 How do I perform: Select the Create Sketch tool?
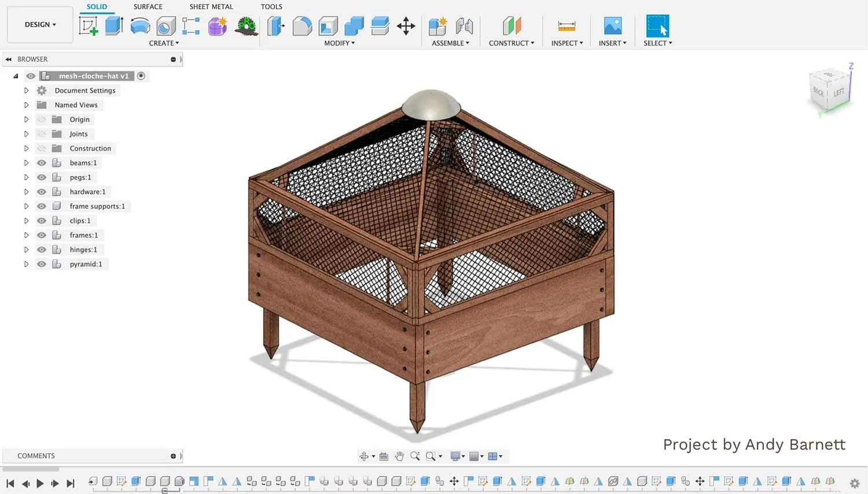pos(89,25)
